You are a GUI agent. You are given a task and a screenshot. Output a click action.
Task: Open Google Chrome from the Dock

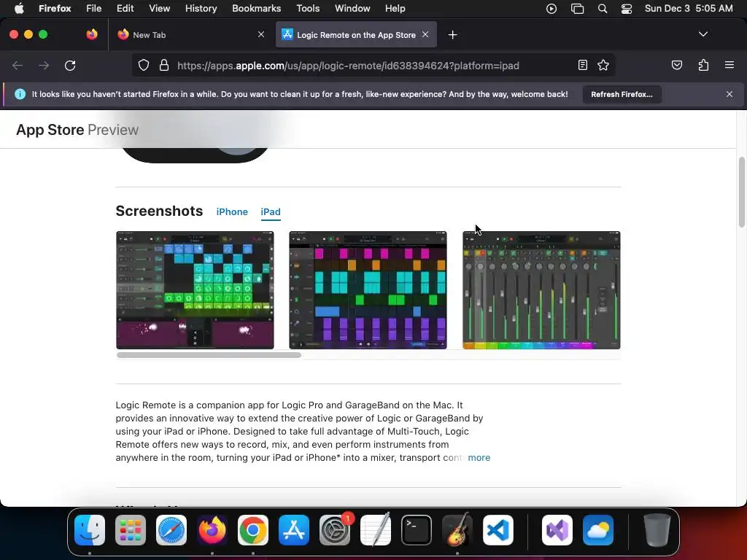[x=253, y=530]
